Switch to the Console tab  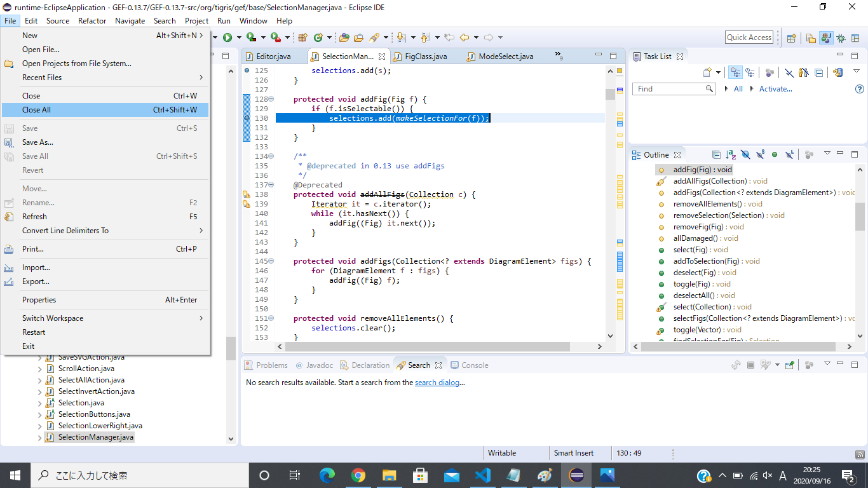click(470, 365)
